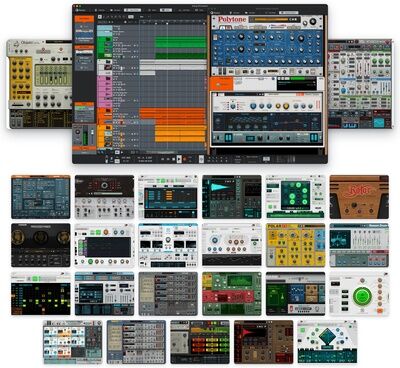400x368 pixels.
Task: Click the big green round button device thumbnail
Action: click(x=359, y=294)
